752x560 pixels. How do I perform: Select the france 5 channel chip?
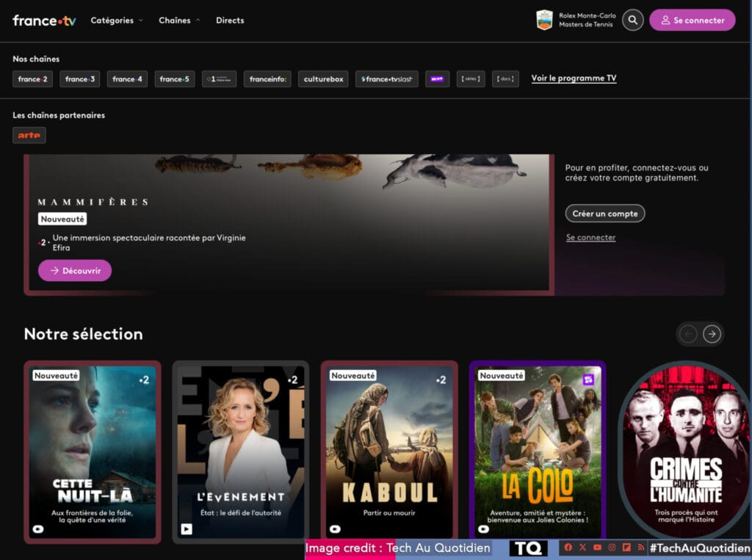(175, 79)
